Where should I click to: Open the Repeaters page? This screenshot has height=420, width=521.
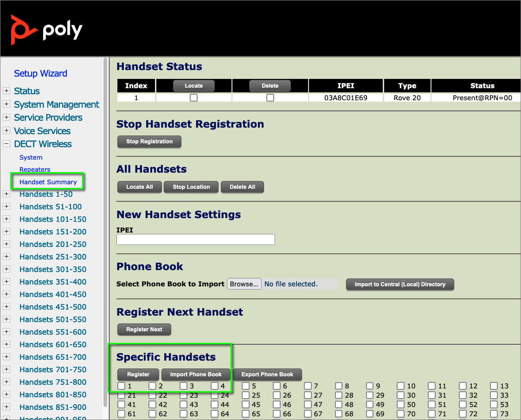tap(35, 169)
